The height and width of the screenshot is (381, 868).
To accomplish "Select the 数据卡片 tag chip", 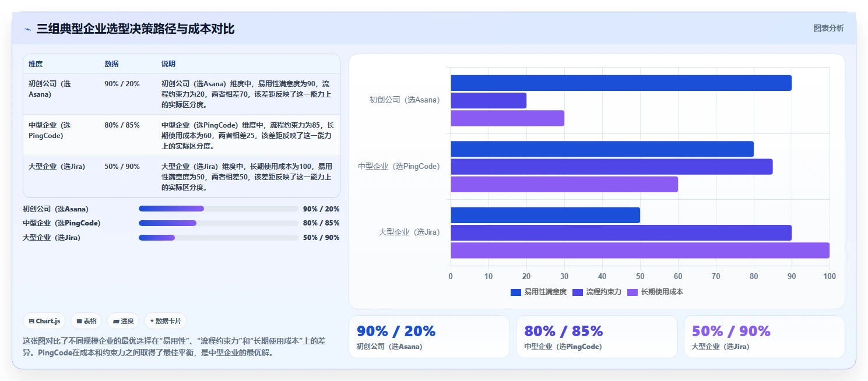I will (166, 321).
